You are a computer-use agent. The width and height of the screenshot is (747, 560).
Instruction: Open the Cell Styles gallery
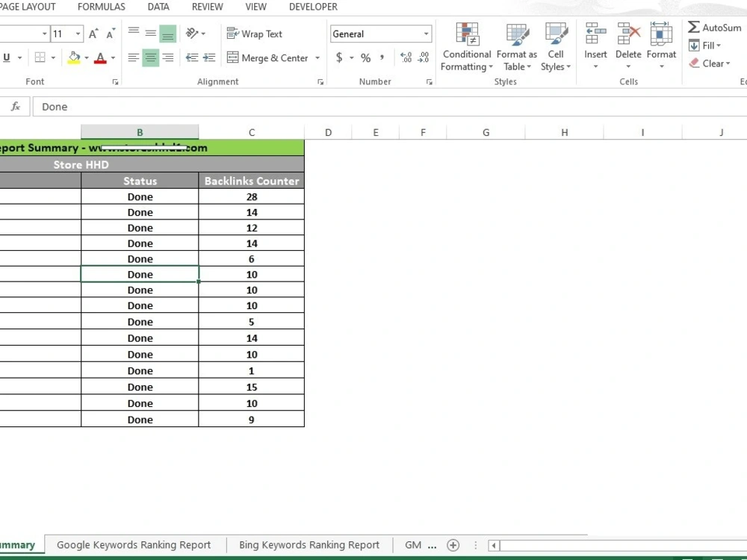556,46
